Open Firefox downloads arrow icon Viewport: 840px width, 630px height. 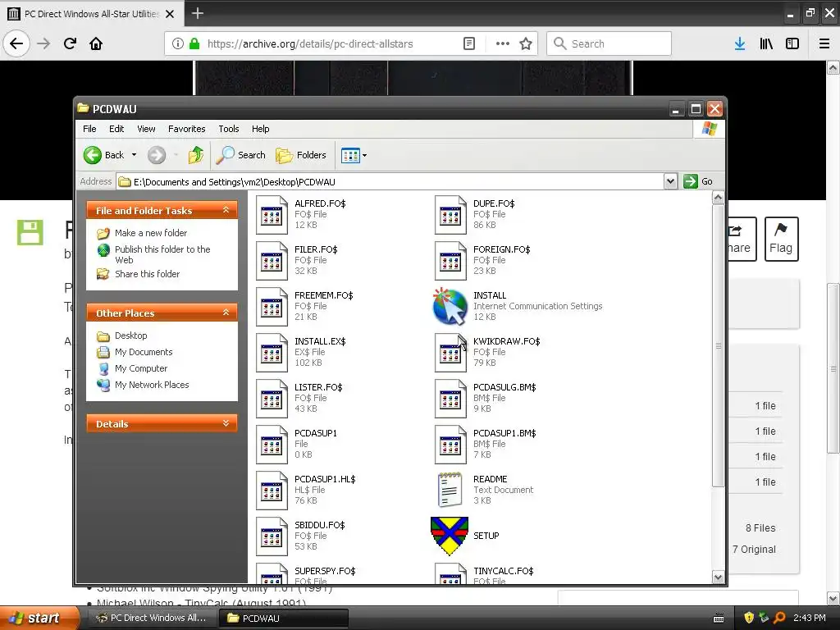pyautogui.click(x=740, y=43)
